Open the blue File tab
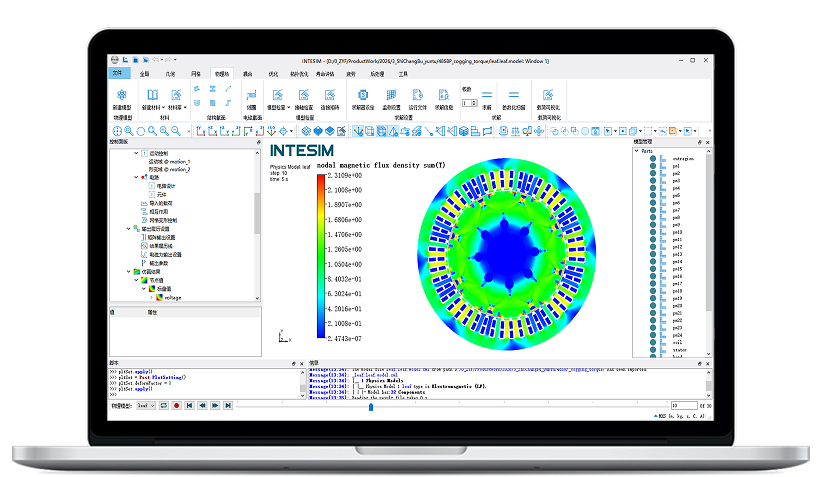The image size is (823, 477). coord(117,74)
